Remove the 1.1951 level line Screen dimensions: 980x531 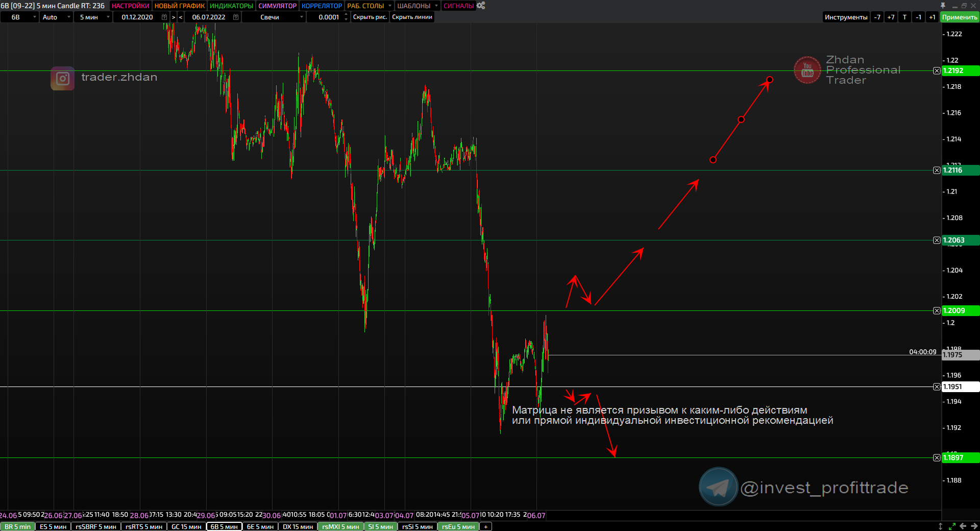point(937,387)
